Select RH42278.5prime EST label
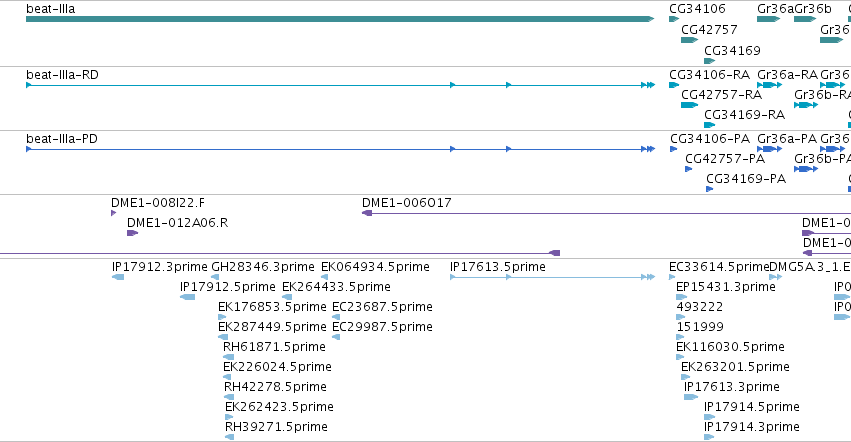 (275, 387)
